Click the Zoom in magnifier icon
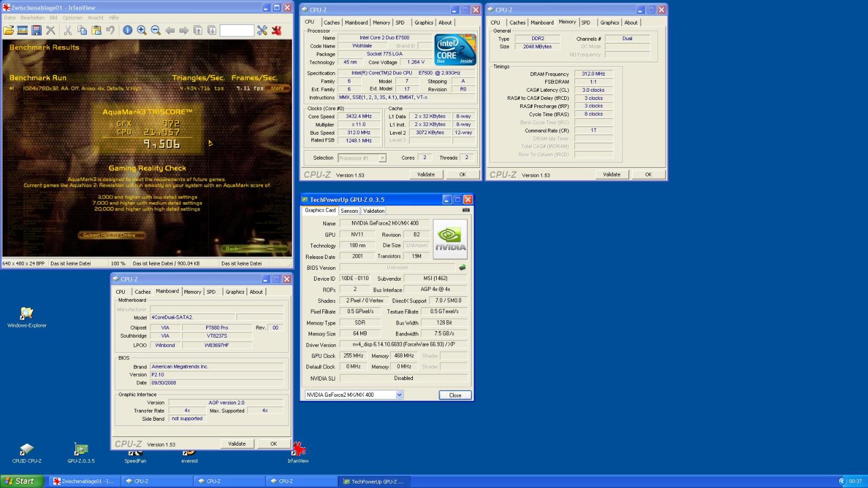The height and width of the screenshot is (488, 868). [142, 30]
